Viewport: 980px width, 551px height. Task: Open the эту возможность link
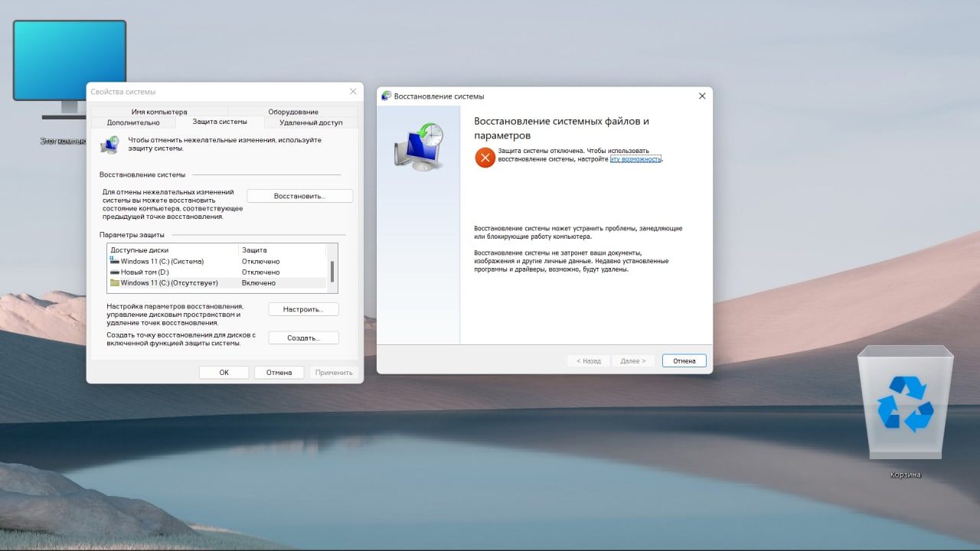[635, 159]
